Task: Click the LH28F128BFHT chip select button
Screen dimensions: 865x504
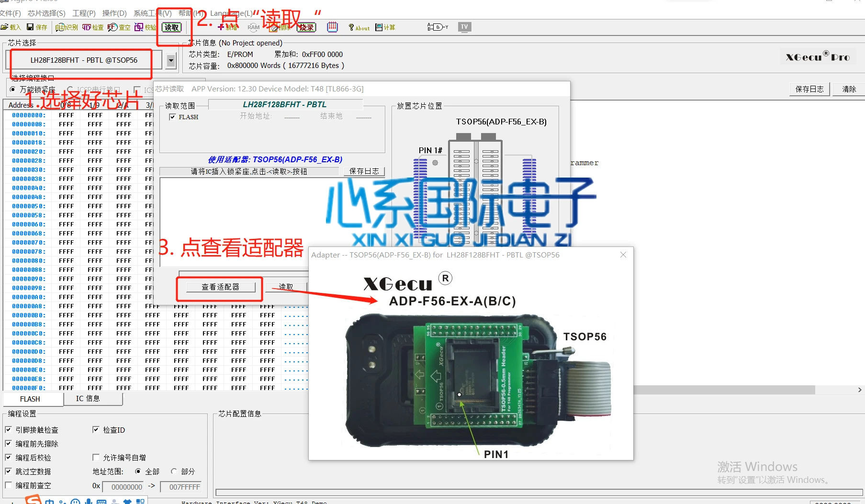Action: (84, 60)
